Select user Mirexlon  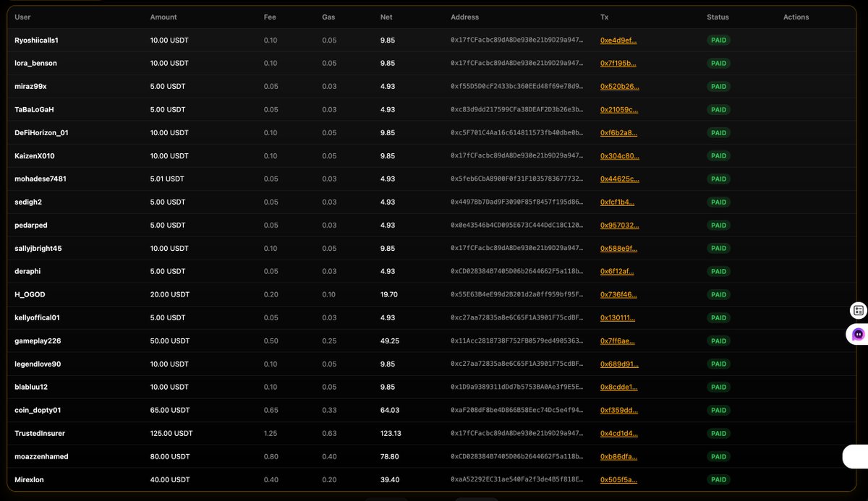[x=29, y=480]
